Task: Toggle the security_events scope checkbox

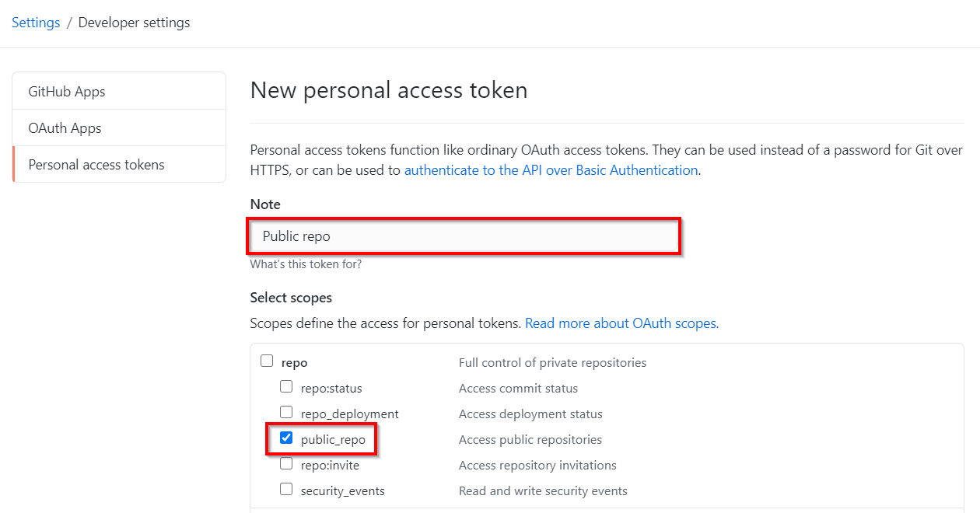Action: 286,490
